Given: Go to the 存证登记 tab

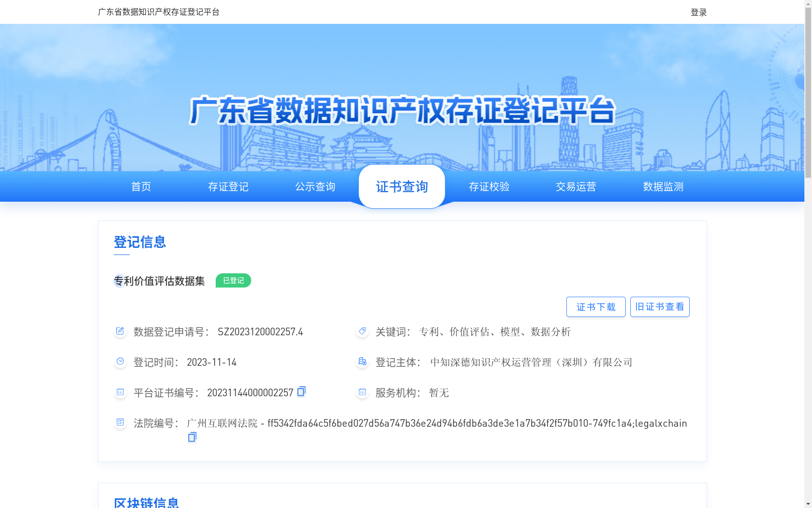Looking at the screenshot, I should pos(228,186).
